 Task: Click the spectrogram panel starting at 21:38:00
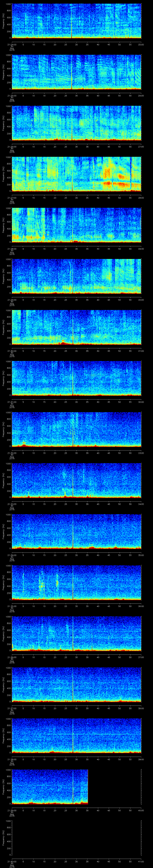point(76,736)
